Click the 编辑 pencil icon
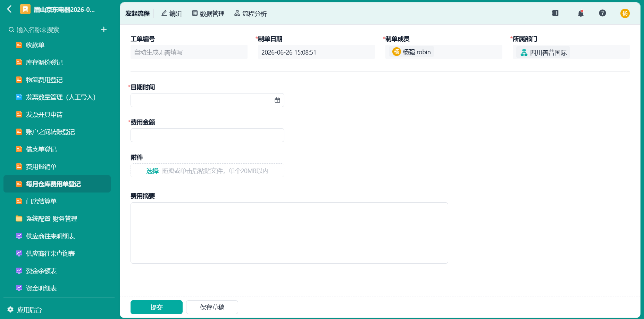Image resolution: width=644 pixels, height=319 pixels. point(164,13)
